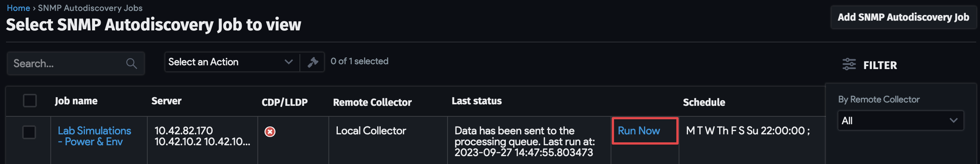Check the Lab Simulations job row checkbox
This screenshot has height=164, width=980.
coord(29,132)
